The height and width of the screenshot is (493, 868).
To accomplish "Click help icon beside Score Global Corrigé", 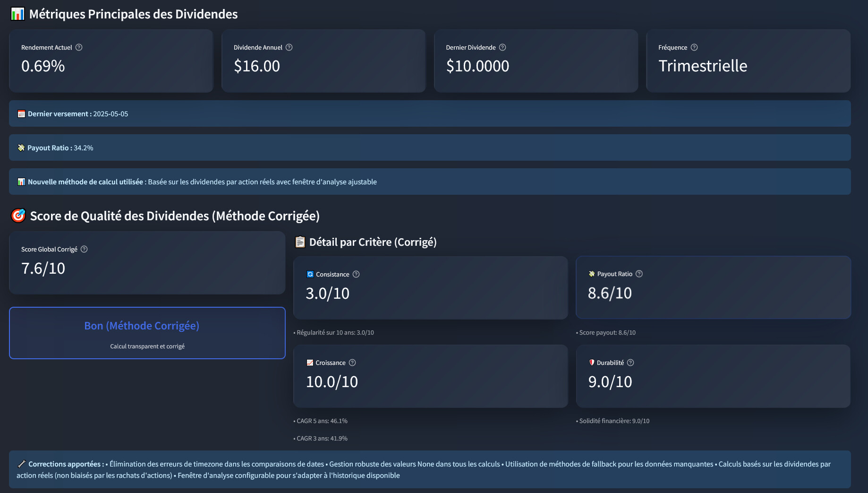I will pyautogui.click(x=84, y=249).
